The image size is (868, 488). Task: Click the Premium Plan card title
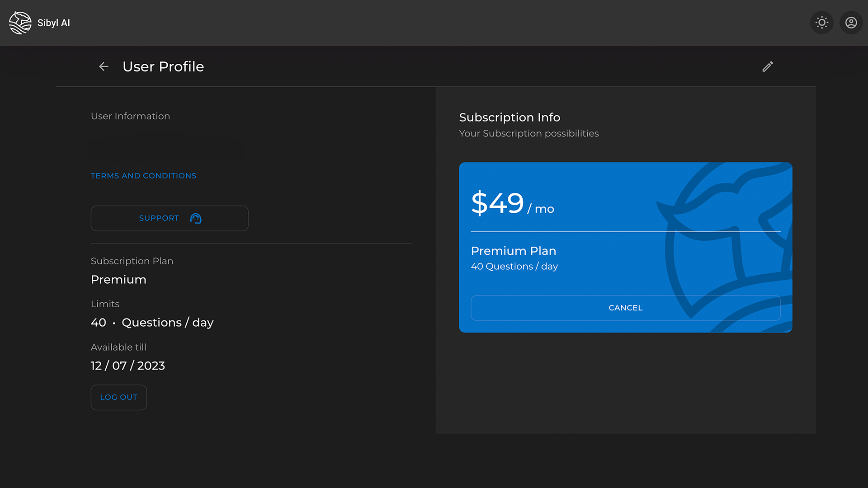pos(514,251)
